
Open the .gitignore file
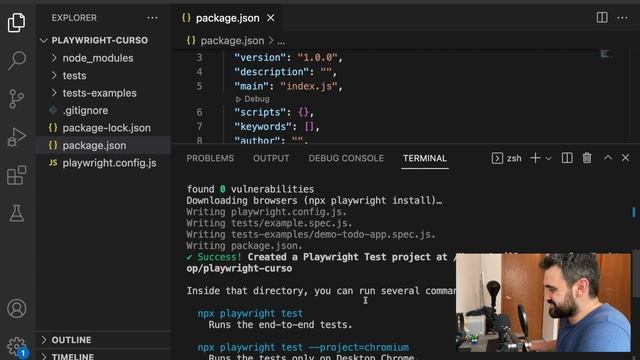[85, 111]
